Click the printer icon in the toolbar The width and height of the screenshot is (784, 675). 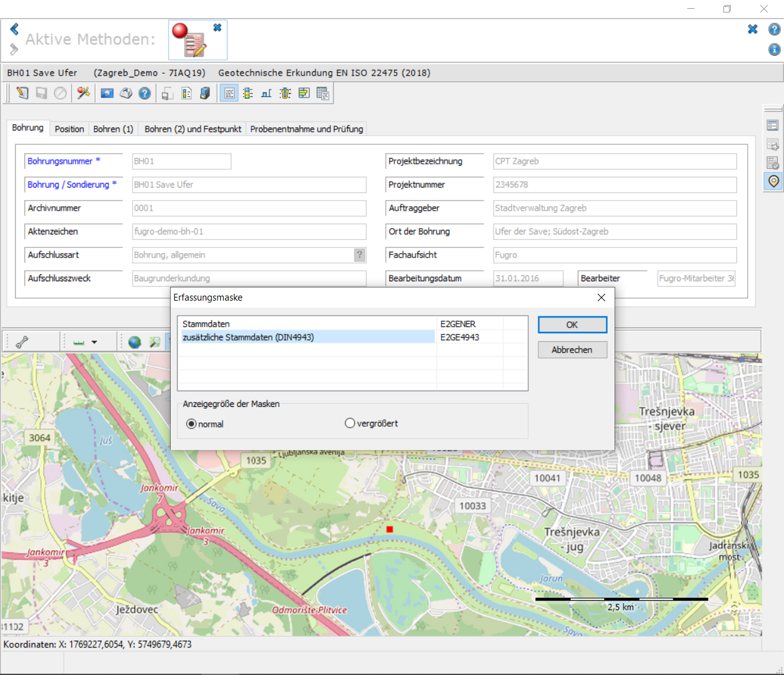[126, 93]
